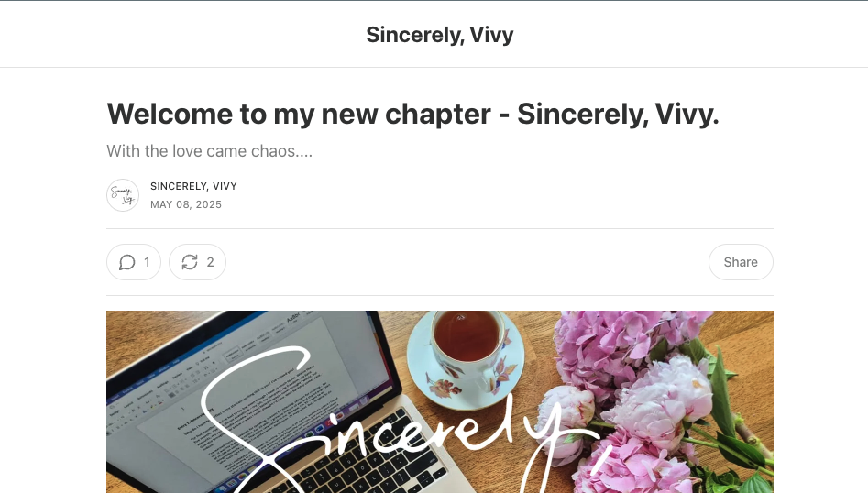Open the author's round avatar logo
This screenshot has height=493, width=868.
pos(123,195)
